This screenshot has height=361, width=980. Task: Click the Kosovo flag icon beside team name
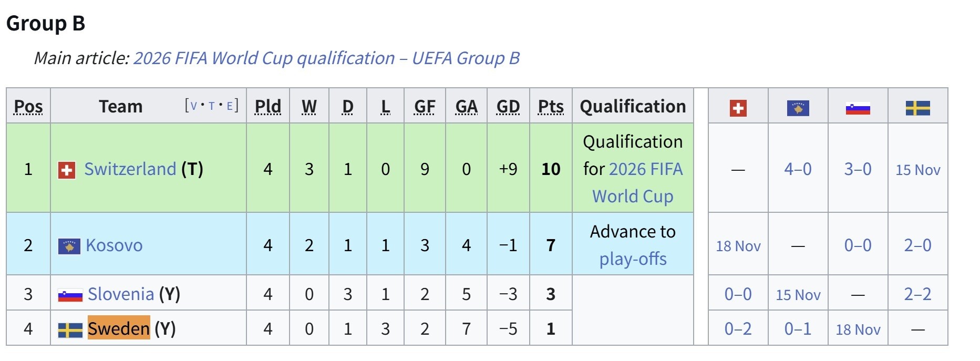pos(69,246)
